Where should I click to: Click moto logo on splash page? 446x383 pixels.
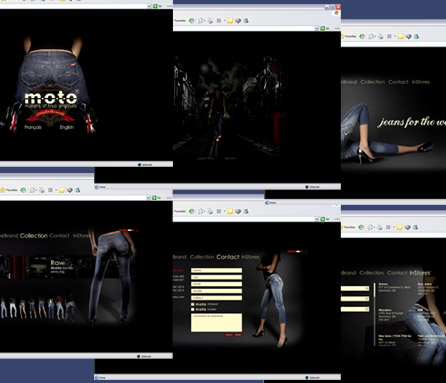coord(51,98)
